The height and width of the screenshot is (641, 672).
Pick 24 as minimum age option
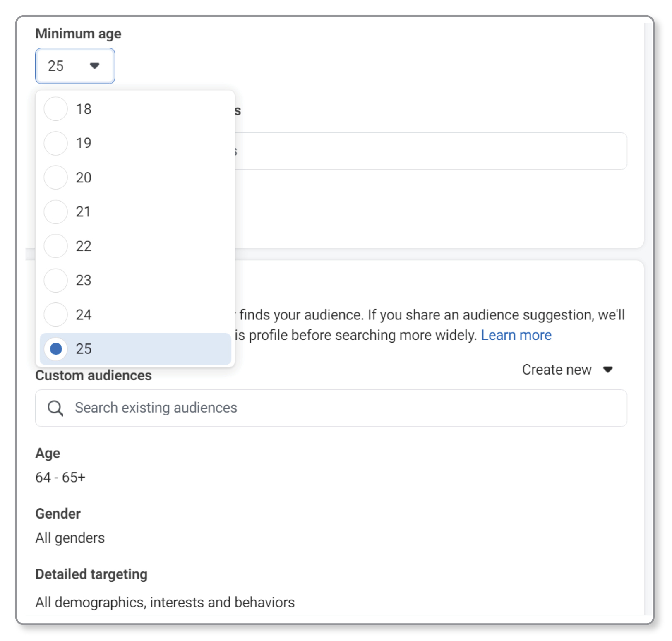coord(135,314)
